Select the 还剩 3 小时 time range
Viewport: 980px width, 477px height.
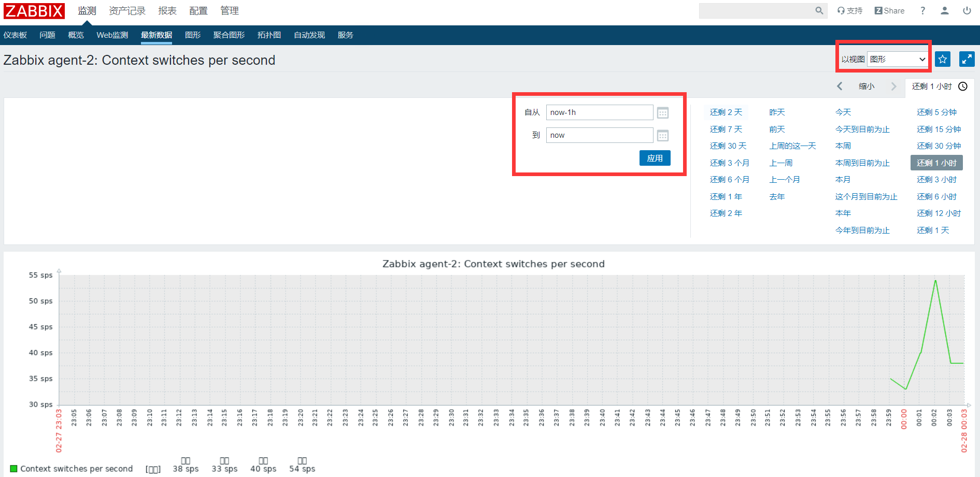[936, 180]
